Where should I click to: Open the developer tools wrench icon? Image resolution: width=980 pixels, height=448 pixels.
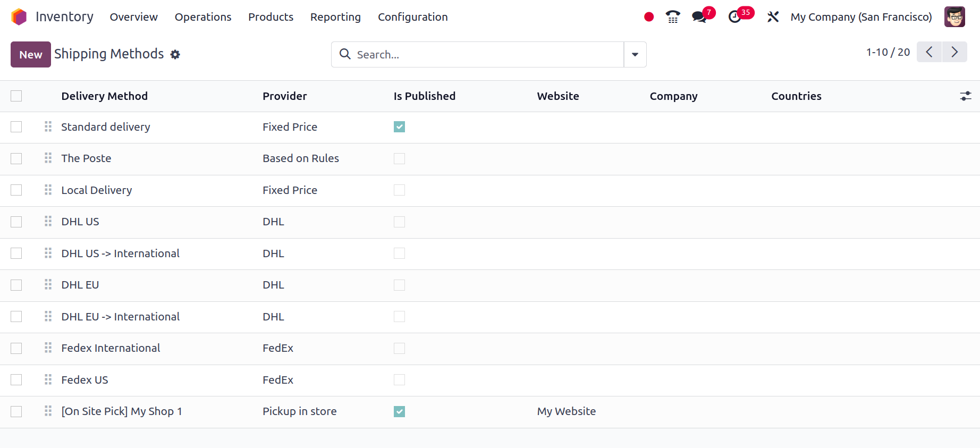[x=773, y=17]
